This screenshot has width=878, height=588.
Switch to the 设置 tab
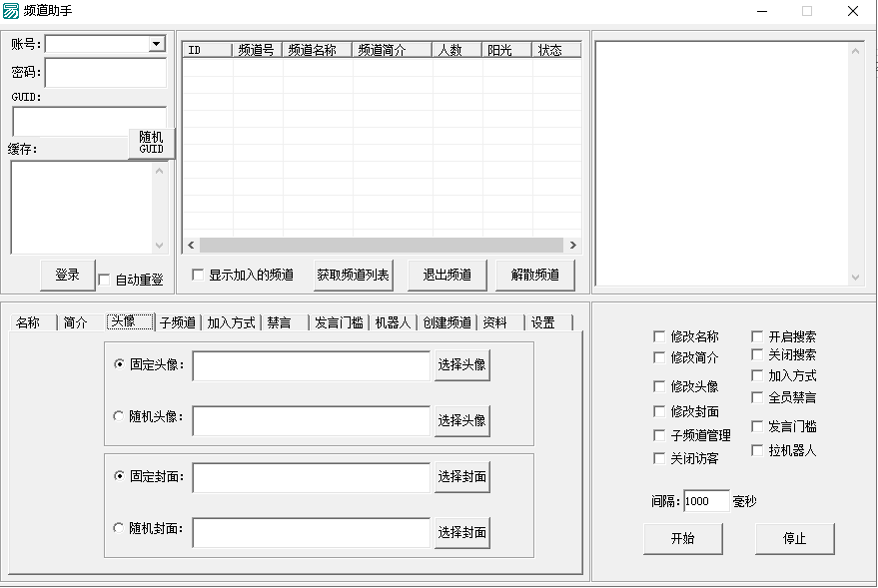tap(543, 322)
